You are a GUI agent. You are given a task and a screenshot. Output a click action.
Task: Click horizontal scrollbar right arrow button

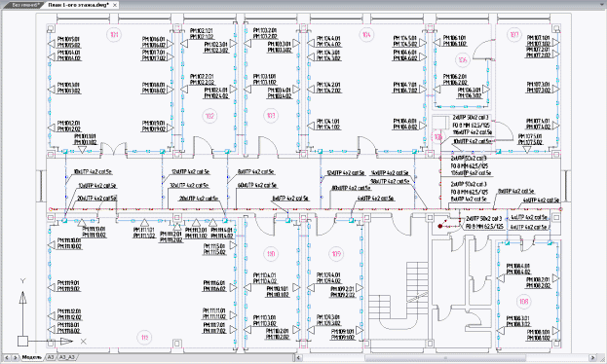point(592,358)
